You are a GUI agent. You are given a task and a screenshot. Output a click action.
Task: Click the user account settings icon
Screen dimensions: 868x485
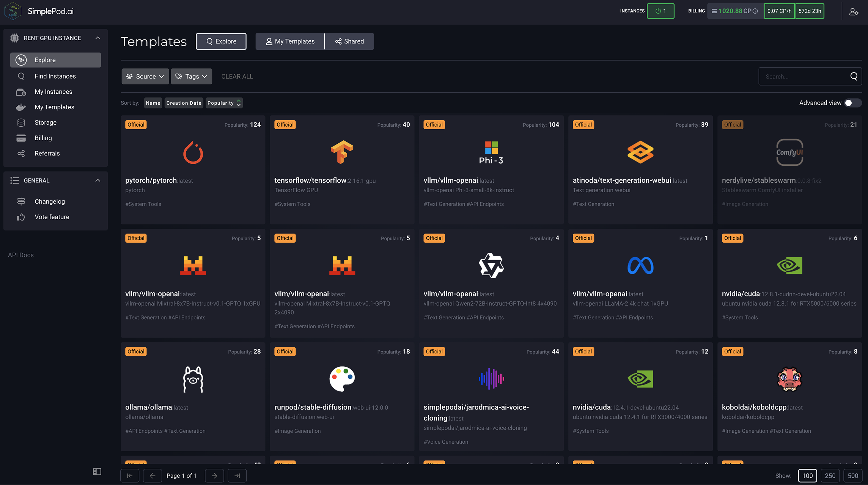click(854, 12)
